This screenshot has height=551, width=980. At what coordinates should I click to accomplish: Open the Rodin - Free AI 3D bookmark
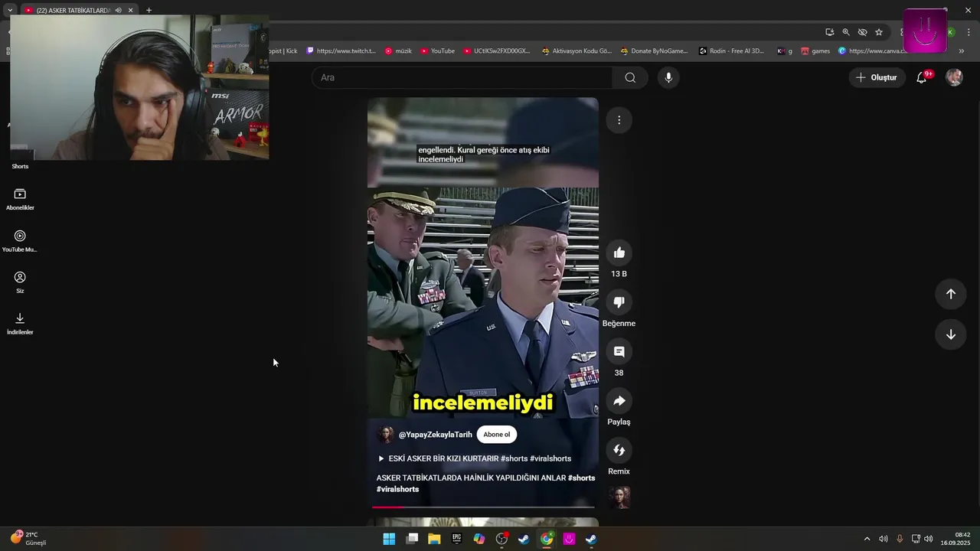(x=732, y=51)
